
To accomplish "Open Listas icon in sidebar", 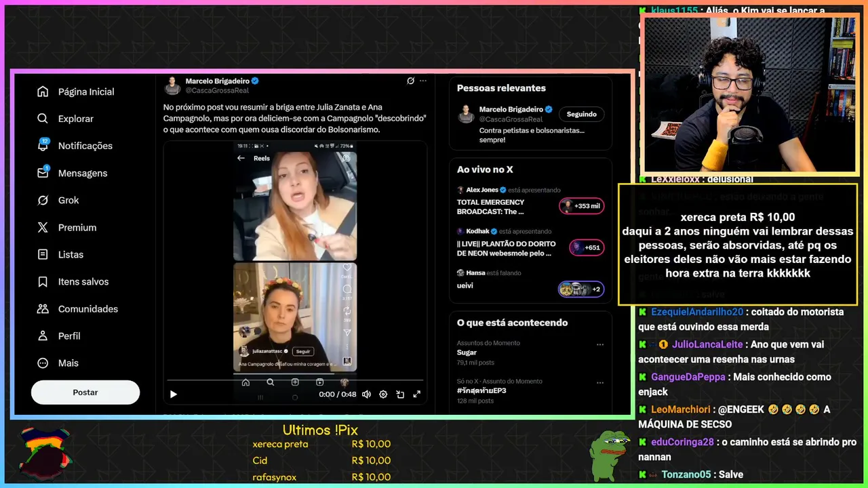I will tap(43, 254).
